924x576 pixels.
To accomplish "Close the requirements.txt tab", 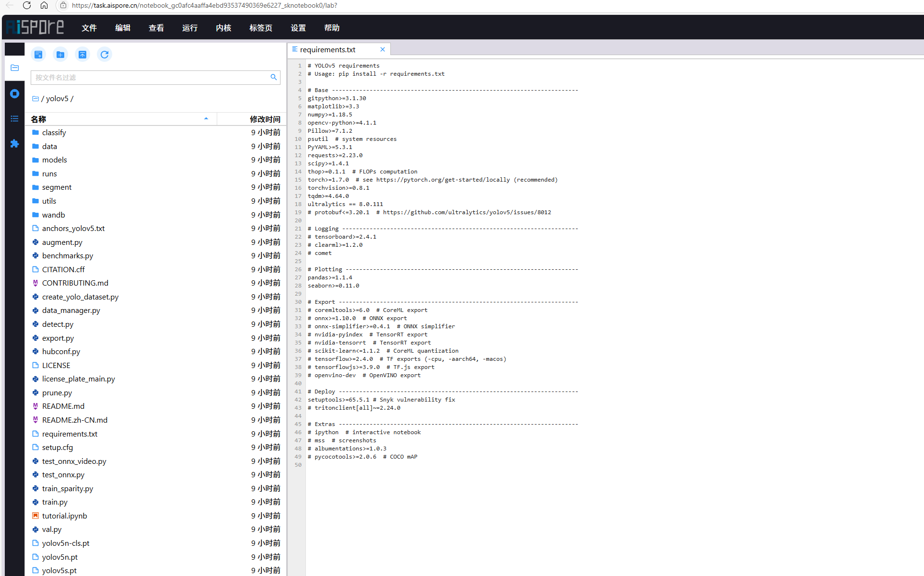I will 383,49.
